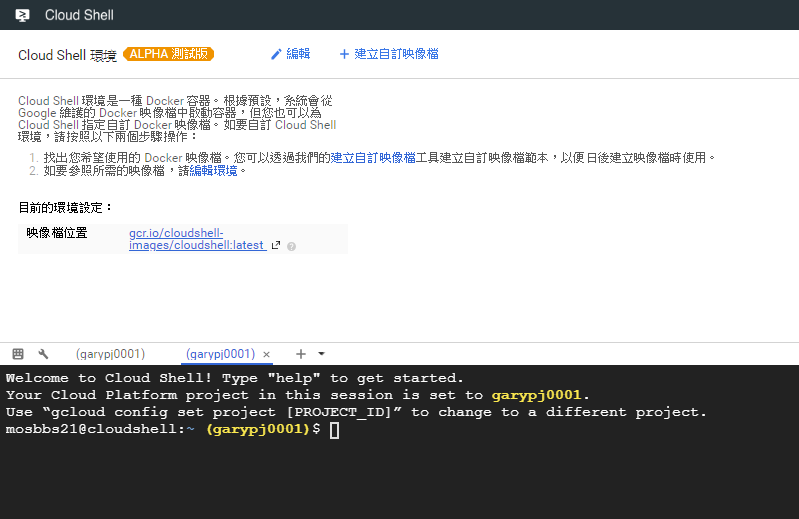Add a new terminal session with plus icon
The image size is (799, 519).
(x=301, y=354)
